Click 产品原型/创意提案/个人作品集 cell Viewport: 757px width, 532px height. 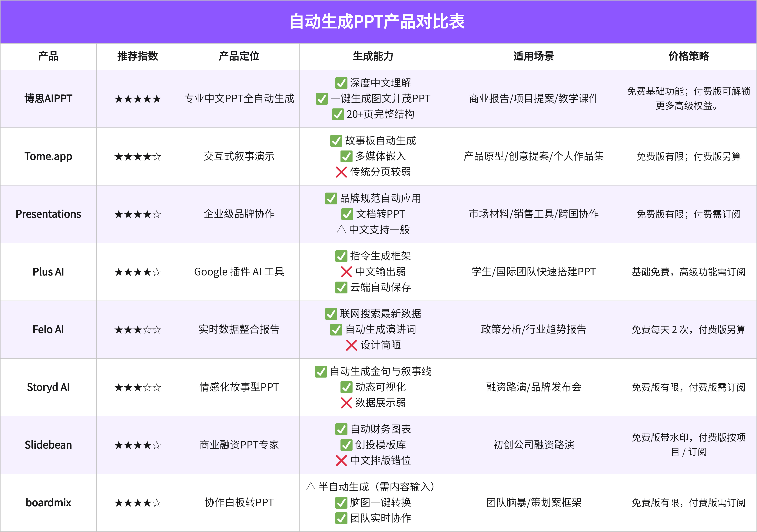point(534,156)
